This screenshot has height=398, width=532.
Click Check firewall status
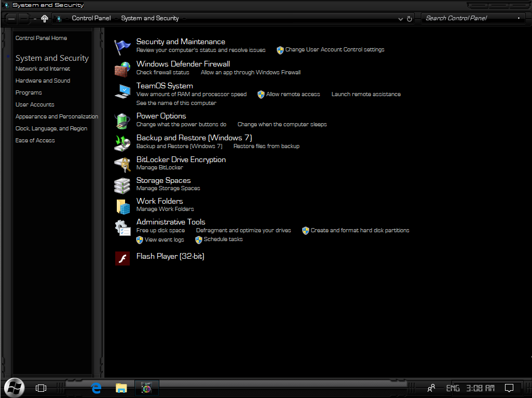pos(163,72)
